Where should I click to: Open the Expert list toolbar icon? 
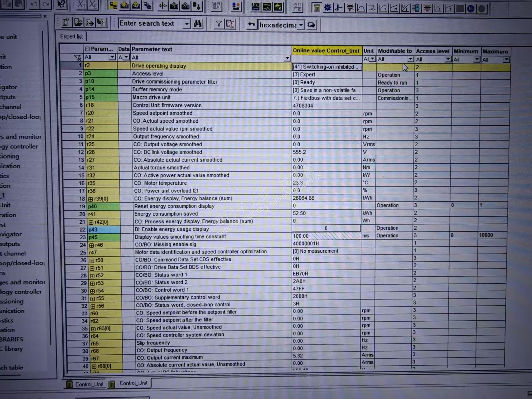(317, 8)
